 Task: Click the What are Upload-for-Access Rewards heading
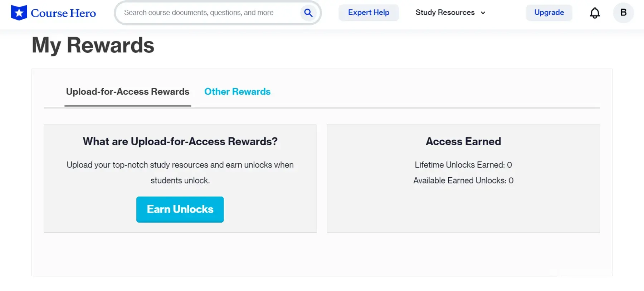coord(180,141)
